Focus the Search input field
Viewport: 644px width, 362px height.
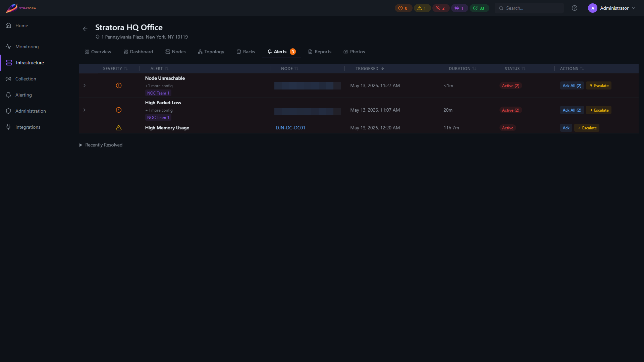(529, 8)
